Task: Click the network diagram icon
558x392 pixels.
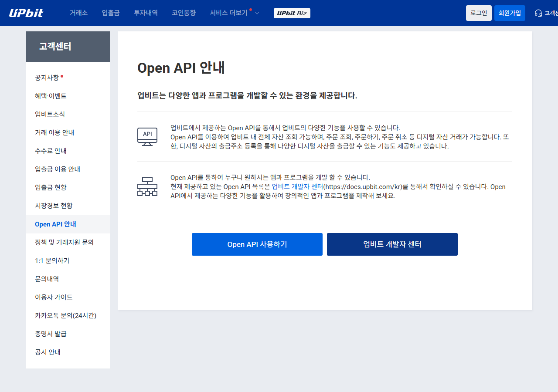Action: click(147, 186)
